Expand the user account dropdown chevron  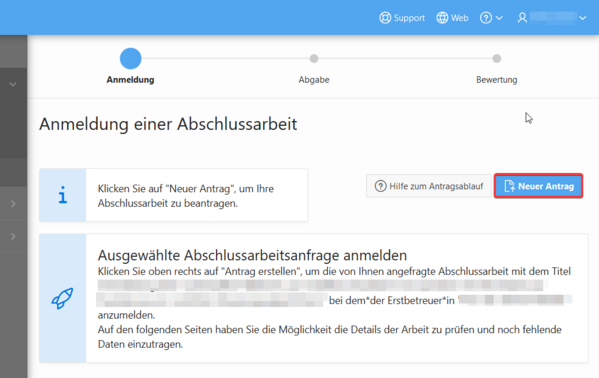tap(582, 18)
